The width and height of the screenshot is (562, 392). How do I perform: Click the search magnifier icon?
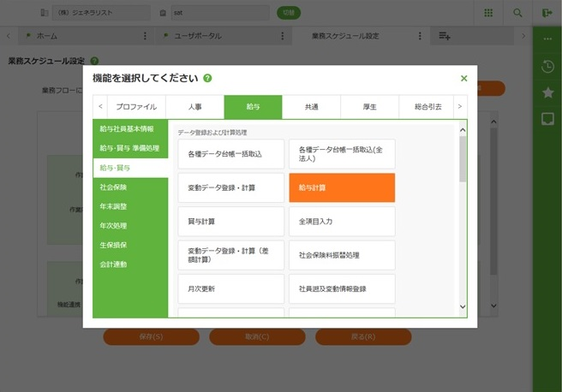pos(517,13)
